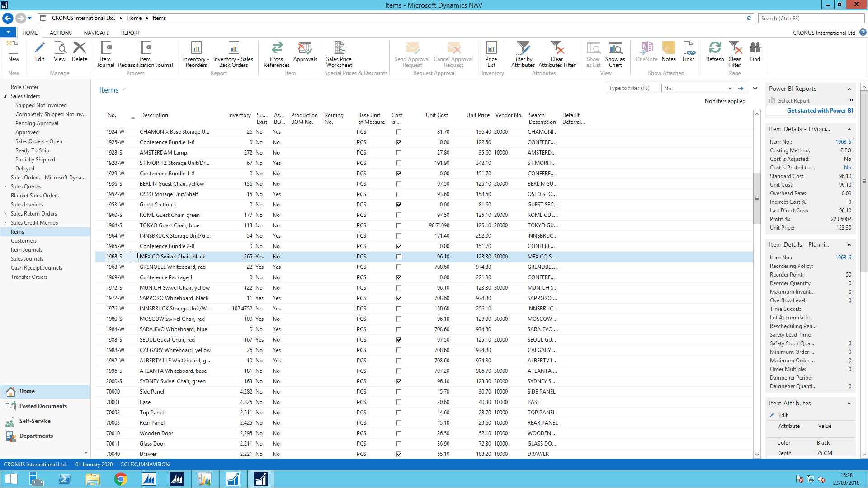
Task: Collapse Sales Orders tree node
Action: pyautogui.click(x=5, y=96)
